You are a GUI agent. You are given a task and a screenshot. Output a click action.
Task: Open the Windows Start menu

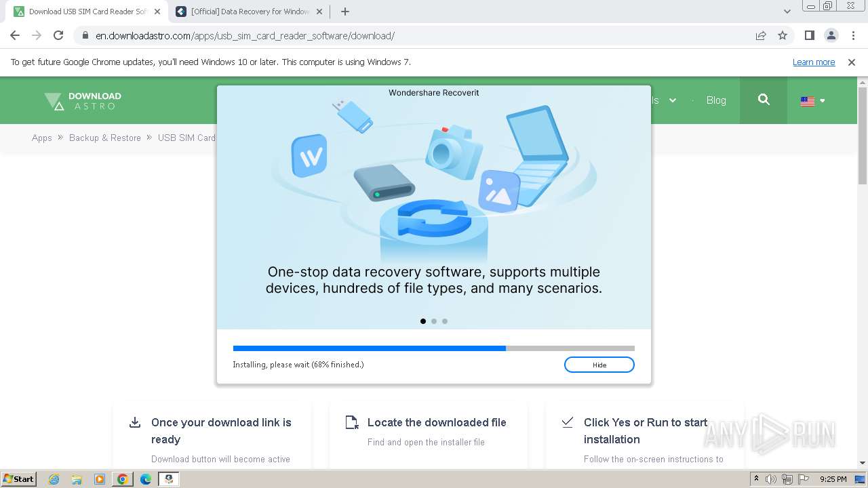coord(18,479)
